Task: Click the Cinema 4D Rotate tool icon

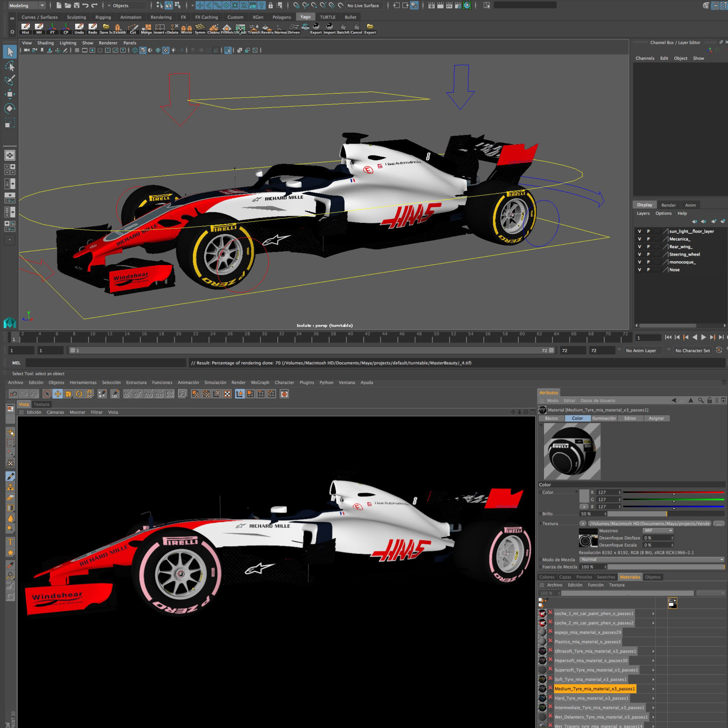Action: [79, 394]
